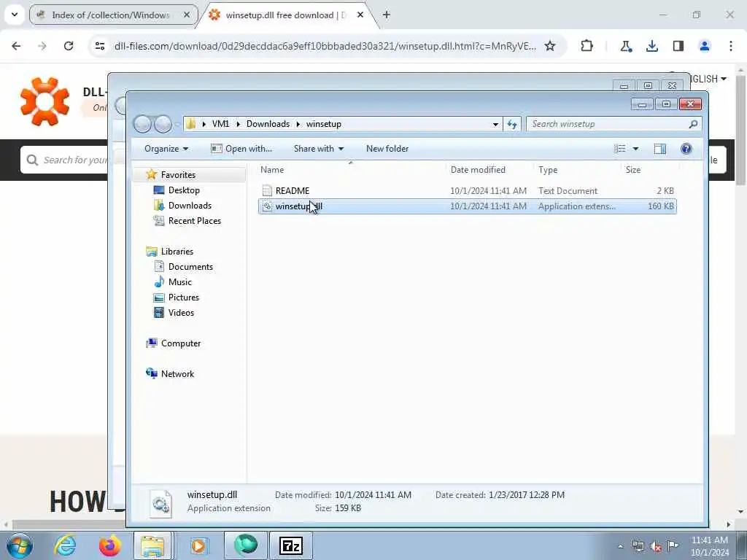This screenshot has width=747, height=560.
Task: Click the Explorer help icon
Action: [x=686, y=149]
